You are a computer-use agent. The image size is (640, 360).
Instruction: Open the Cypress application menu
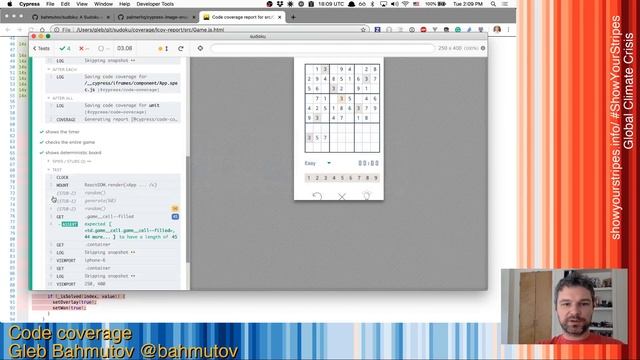29,4
